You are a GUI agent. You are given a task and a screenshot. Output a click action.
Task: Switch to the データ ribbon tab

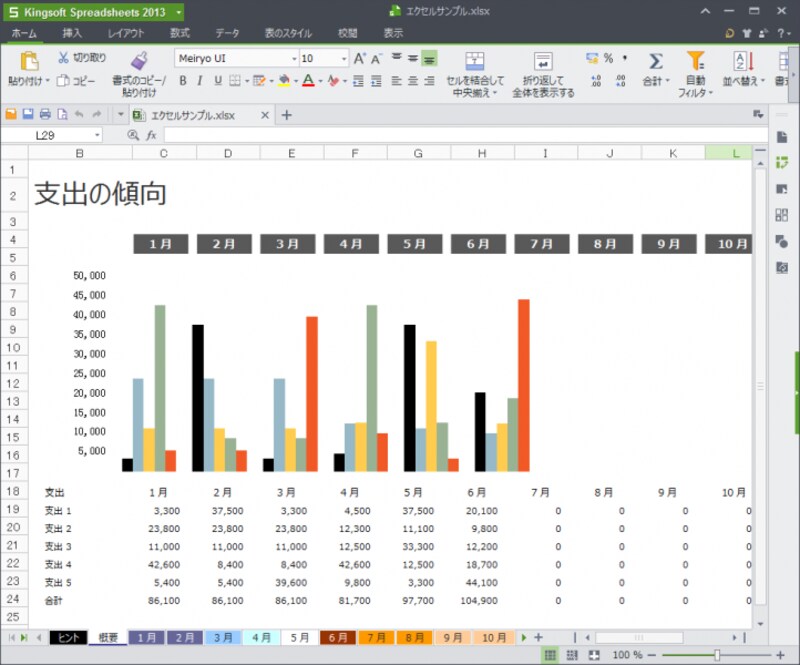[226, 32]
